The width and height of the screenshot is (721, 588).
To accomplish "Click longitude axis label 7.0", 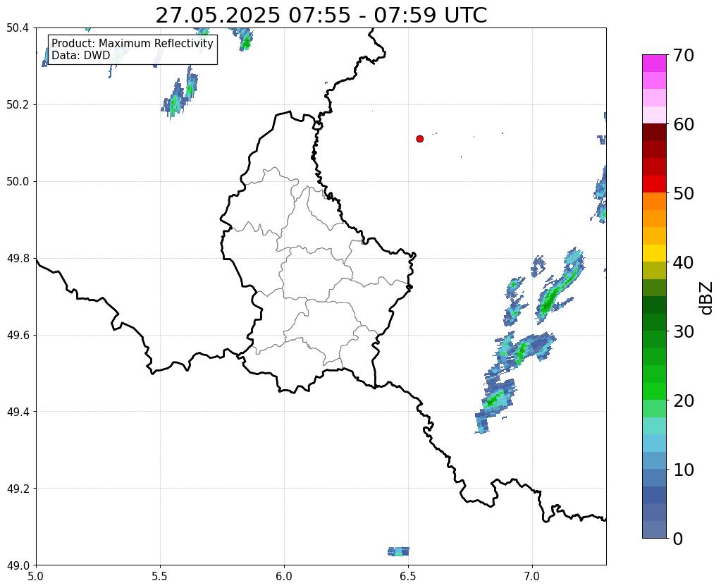I will [532, 577].
